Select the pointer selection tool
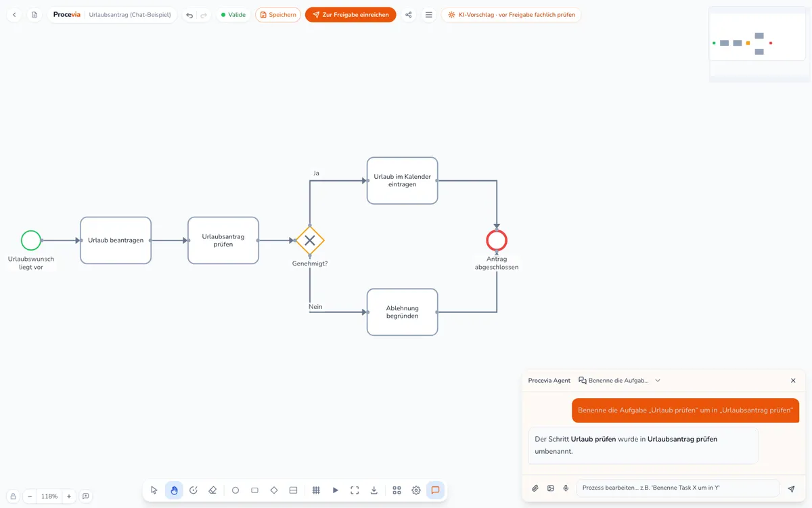The image size is (812, 508). coord(154,490)
